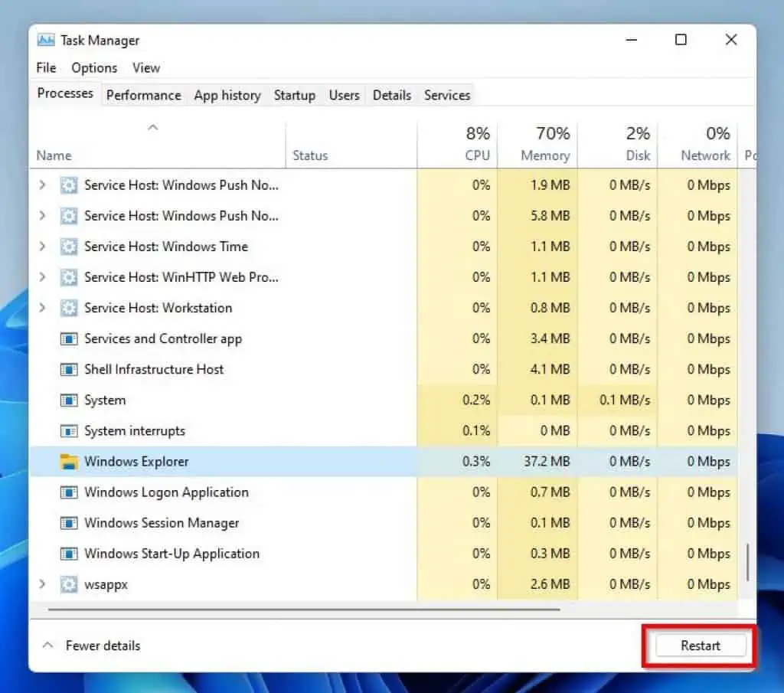
Task: Maximize the Task Manager window
Action: pos(681,40)
